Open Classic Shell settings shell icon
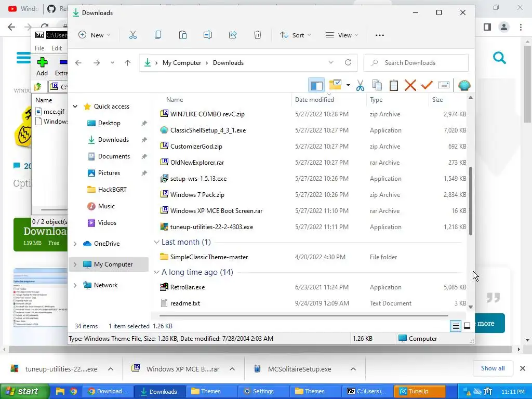This screenshot has width=532, height=399. point(464,85)
